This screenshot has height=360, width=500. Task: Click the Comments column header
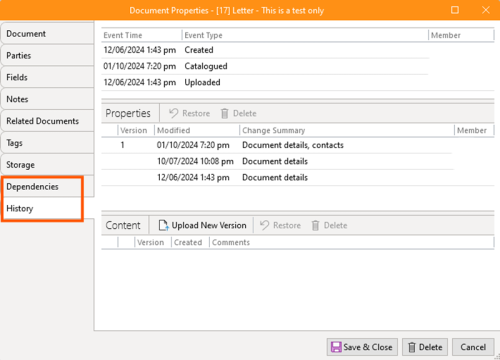(x=352, y=242)
